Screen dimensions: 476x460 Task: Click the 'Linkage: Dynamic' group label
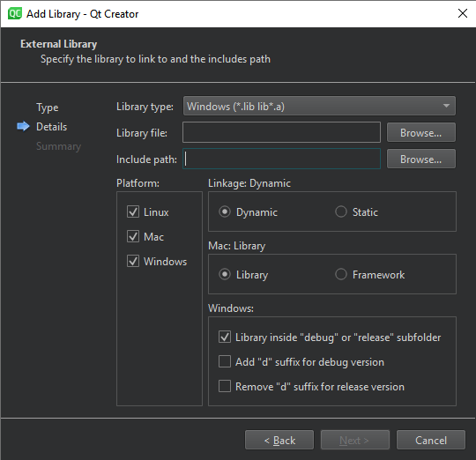click(x=249, y=183)
